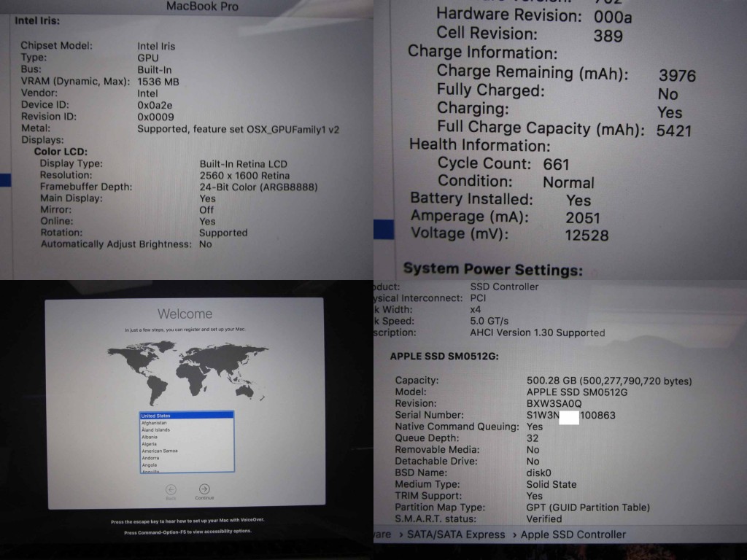
Task: Click the BSD Name value "disk0"
Action: (x=539, y=472)
